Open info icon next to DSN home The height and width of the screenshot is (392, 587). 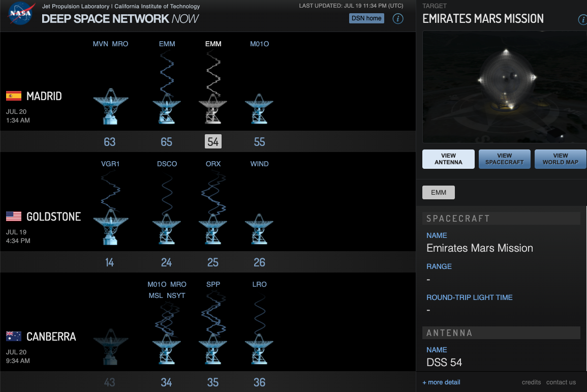(397, 18)
